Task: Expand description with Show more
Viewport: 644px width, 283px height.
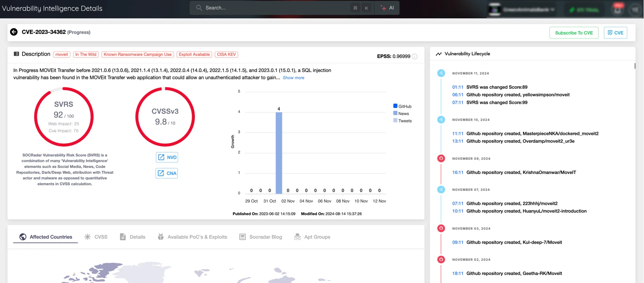Action: click(294, 78)
